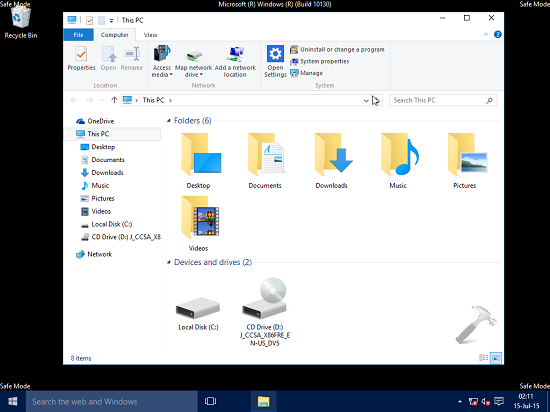Image resolution: width=550 pixels, height=412 pixels.
Task: Expand address bar history dropdown
Action: click(366, 101)
